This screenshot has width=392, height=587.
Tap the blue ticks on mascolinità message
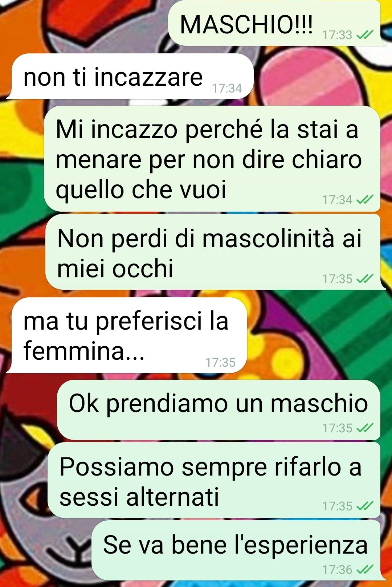pyautogui.click(x=365, y=279)
